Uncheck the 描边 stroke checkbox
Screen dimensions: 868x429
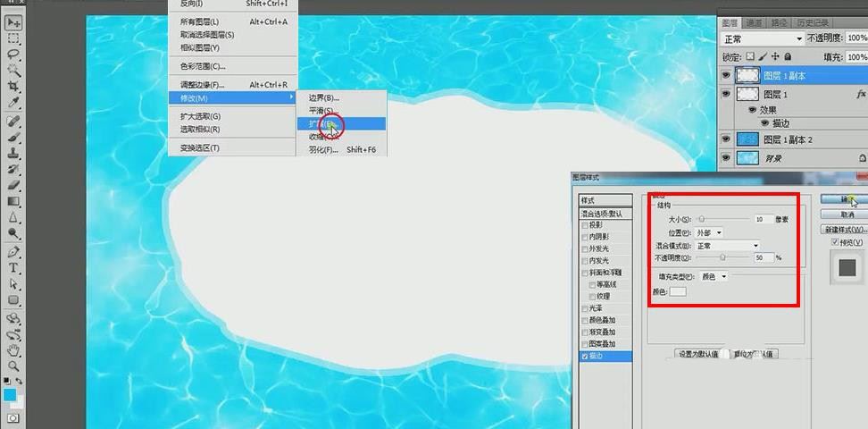[x=585, y=357]
